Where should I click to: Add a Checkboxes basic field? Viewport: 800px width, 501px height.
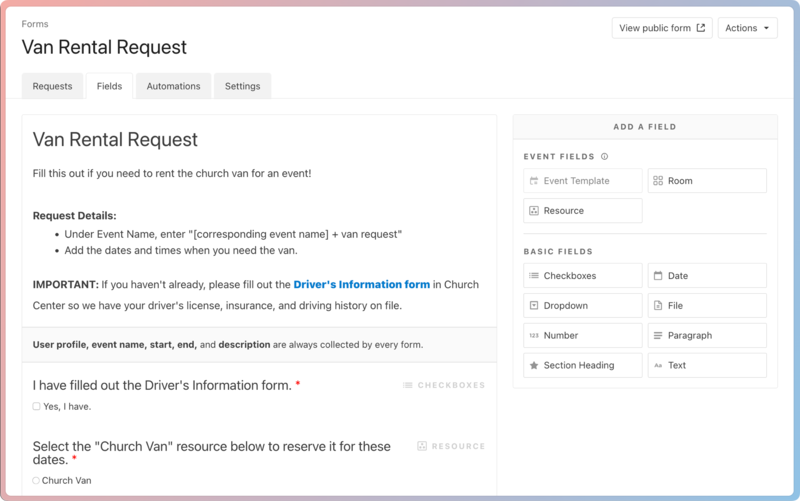click(x=583, y=275)
